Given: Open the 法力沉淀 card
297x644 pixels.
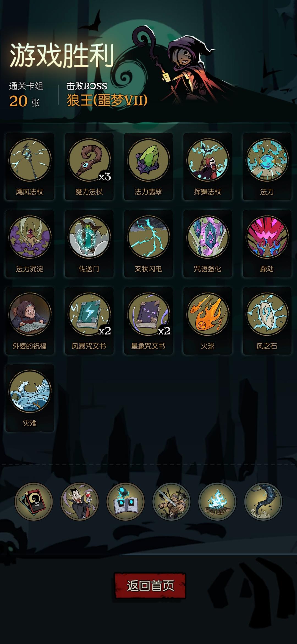Looking at the screenshot, I should 30,244.
